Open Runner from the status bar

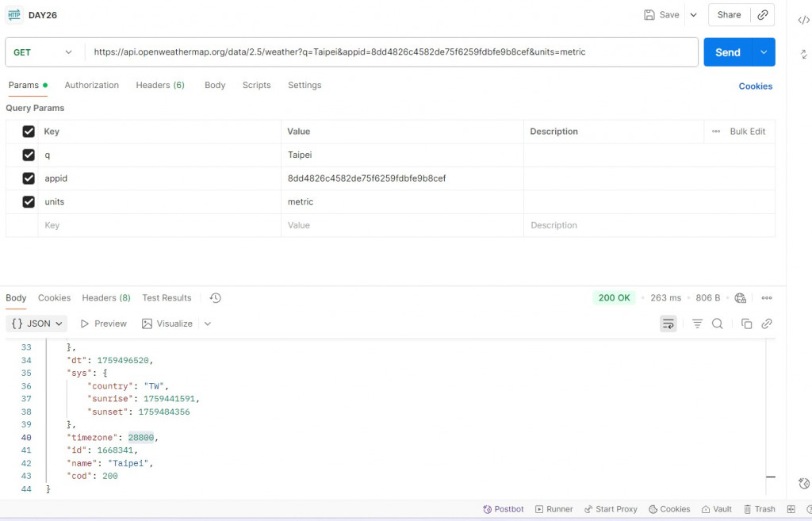[554, 509]
